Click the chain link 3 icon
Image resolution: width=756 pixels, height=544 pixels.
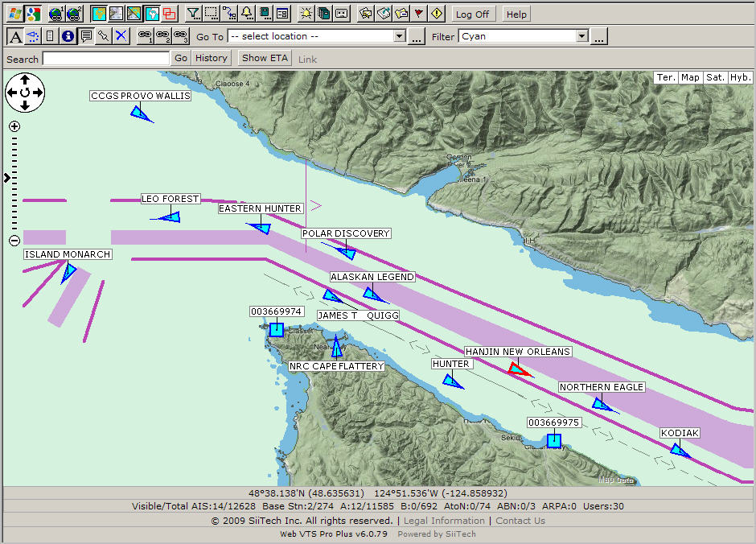(x=181, y=36)
